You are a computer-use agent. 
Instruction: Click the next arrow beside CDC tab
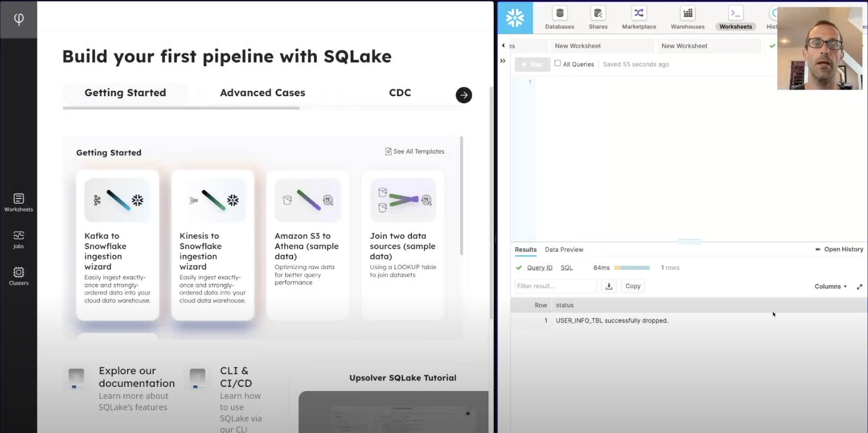click(464, 95)
